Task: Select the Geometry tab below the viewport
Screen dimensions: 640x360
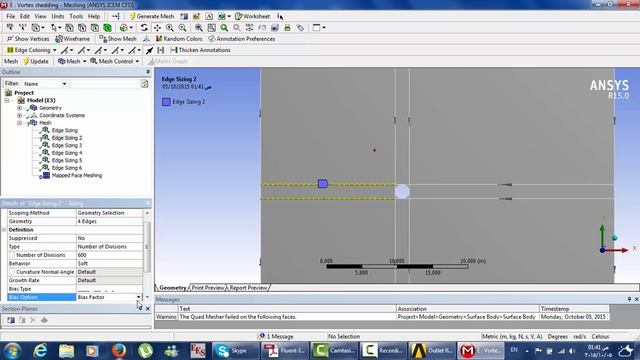Action: click(x=173, y=288)
